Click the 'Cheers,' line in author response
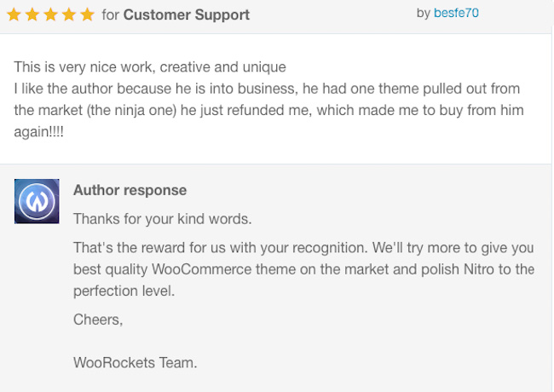The height and width of the screenshot is (392, 554). pos(98,320)
